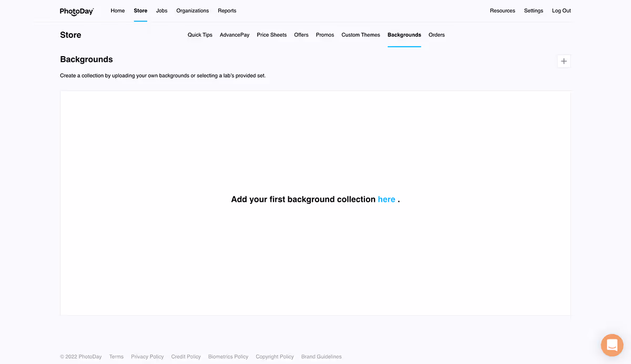Go to Home in the top navigation

coord(118,11)
